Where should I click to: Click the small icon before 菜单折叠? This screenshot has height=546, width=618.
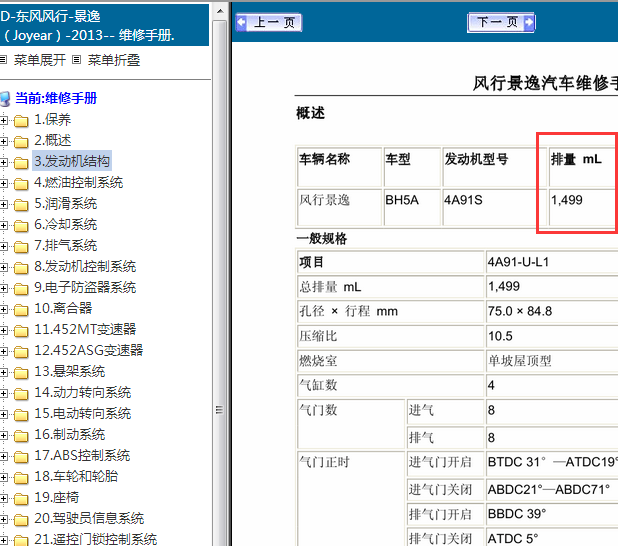point(76,60)
